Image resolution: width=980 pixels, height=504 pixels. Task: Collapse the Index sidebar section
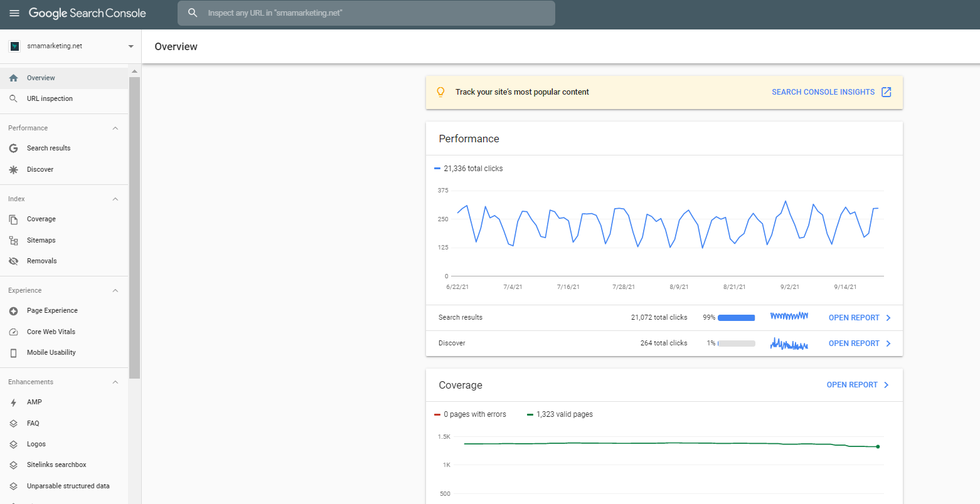pos(115,199)
